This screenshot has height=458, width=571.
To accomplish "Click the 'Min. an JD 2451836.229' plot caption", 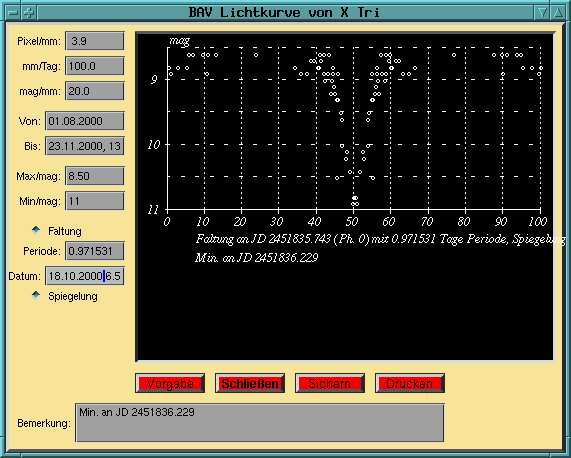I will click(x=257, y=258).
